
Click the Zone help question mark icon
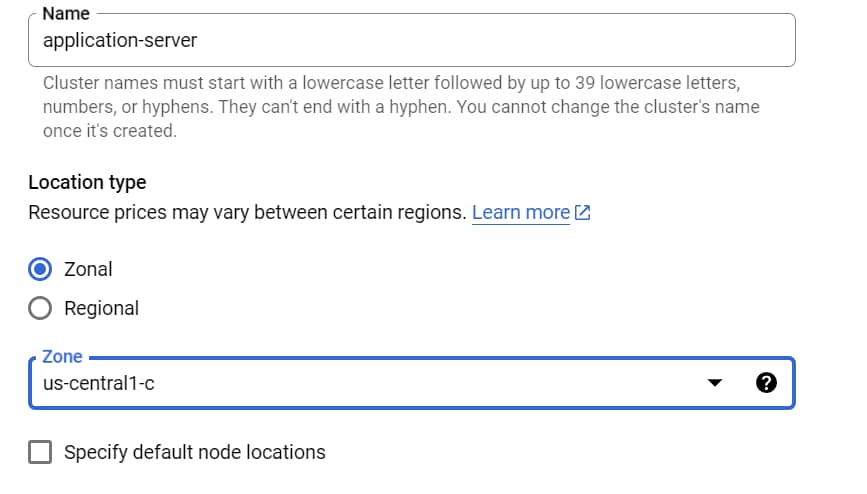766,383
